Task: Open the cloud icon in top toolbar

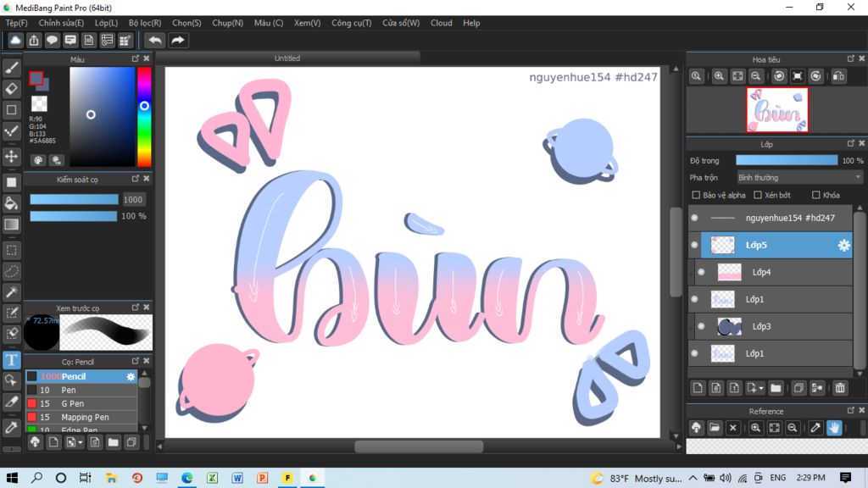Action: tap(15, 41)
